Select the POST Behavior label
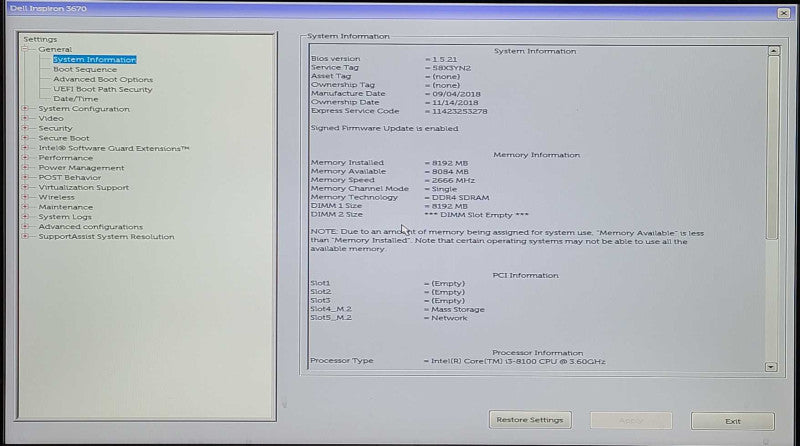This screenshot has width=800, height=446. click(x=69, y=178)
